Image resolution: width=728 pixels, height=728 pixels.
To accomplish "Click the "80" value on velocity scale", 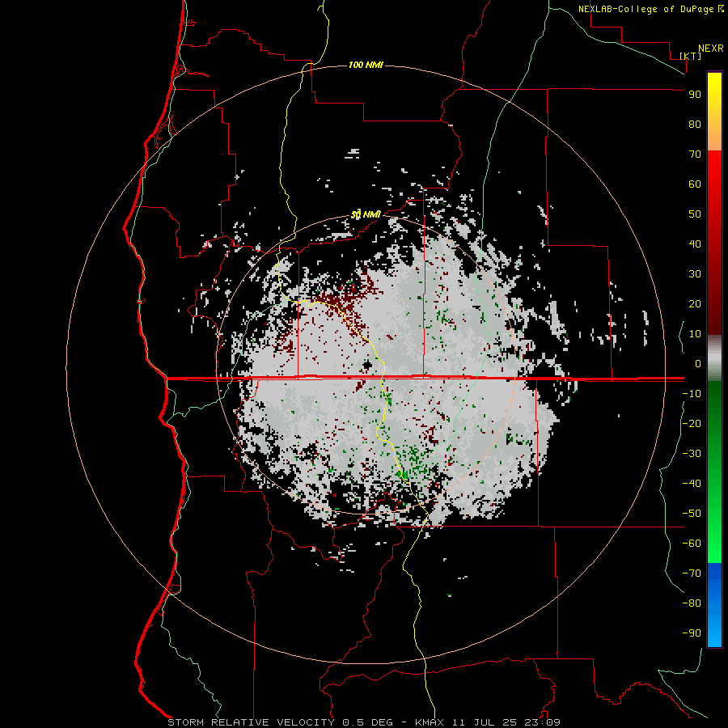I will click(x=695, y=125).
